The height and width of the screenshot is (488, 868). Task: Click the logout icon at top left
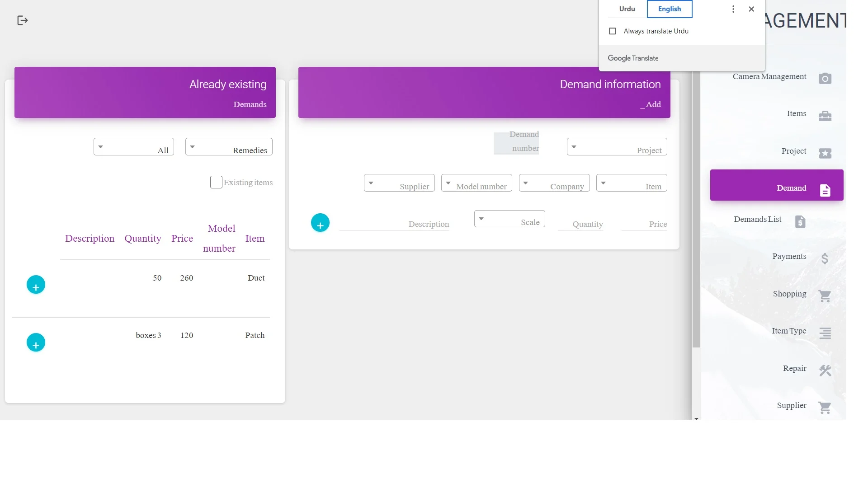pyautogui.click(x=22, y=20)
